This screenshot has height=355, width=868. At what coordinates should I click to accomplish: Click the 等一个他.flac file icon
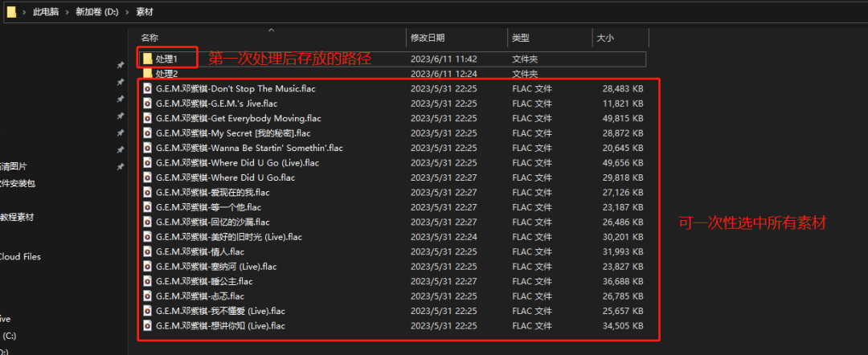147,207
